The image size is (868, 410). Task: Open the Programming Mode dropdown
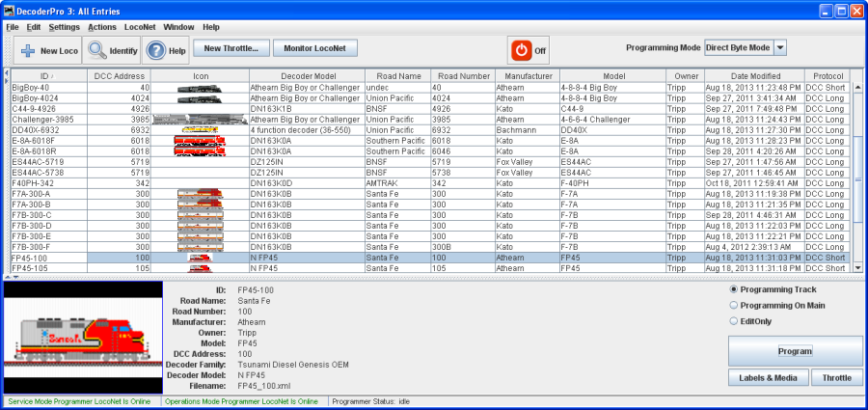coord(780,47)
